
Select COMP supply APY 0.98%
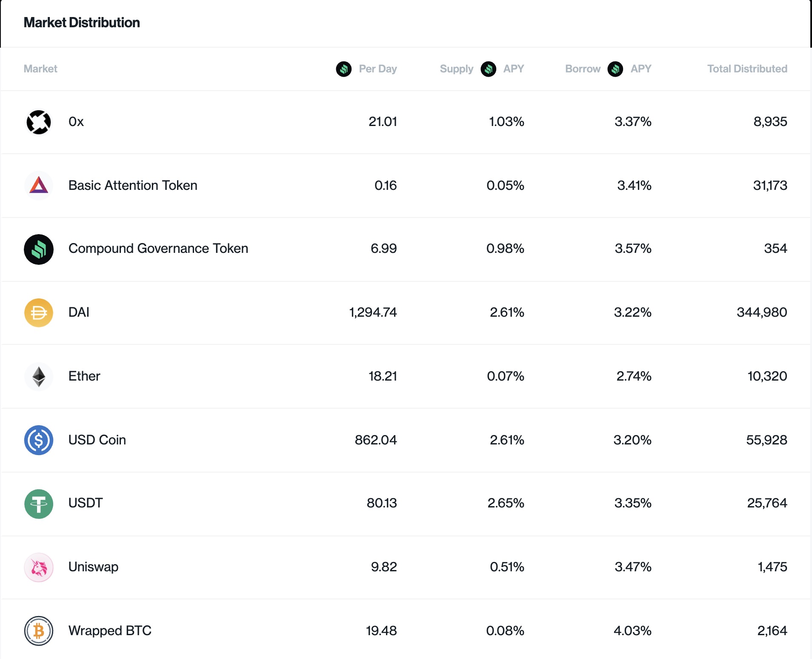click(505, 249)
